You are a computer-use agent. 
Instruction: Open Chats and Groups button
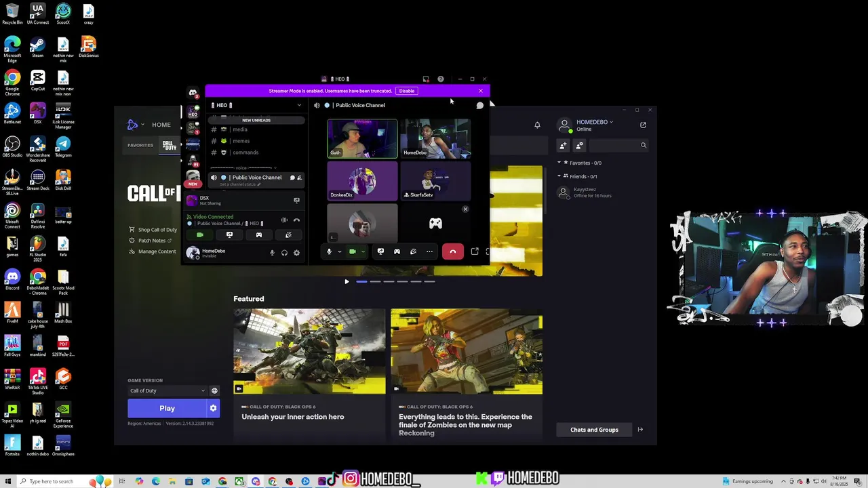point(594,430)
